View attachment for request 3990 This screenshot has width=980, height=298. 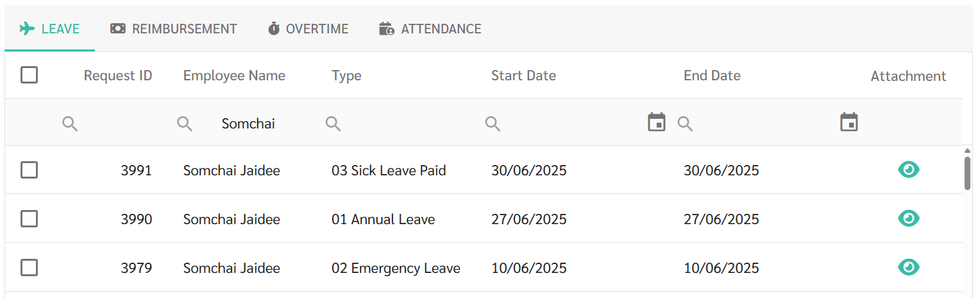pyautogui.click(x=908, y=218)
